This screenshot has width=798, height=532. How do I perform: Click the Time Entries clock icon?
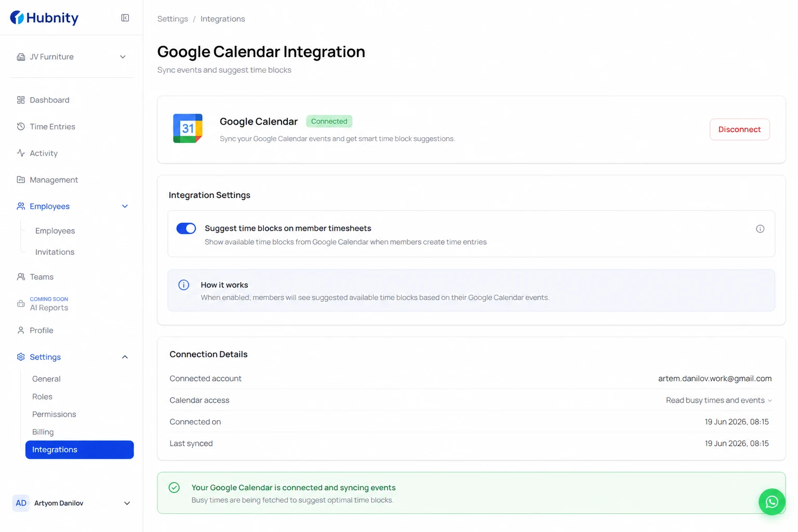21,126
